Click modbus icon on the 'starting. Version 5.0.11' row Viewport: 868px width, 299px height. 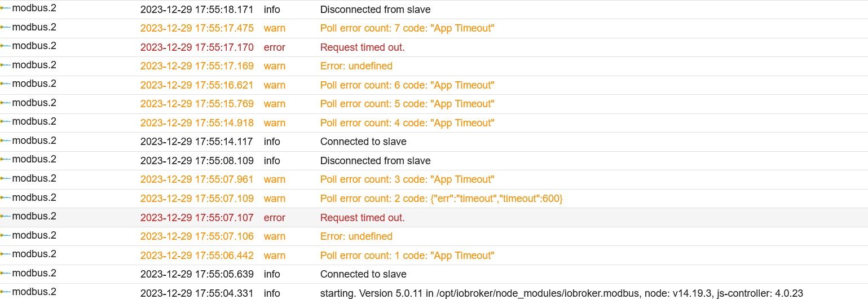(6, 292)
